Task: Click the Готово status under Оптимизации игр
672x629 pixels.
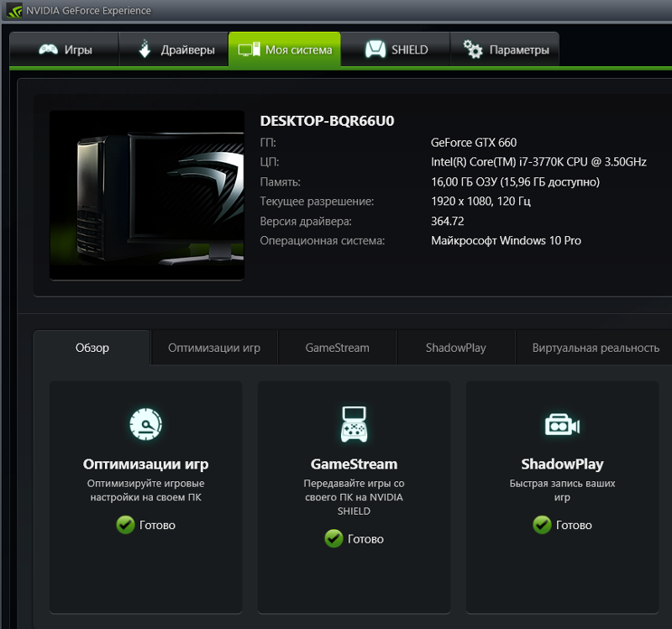Action: [157, 525]
